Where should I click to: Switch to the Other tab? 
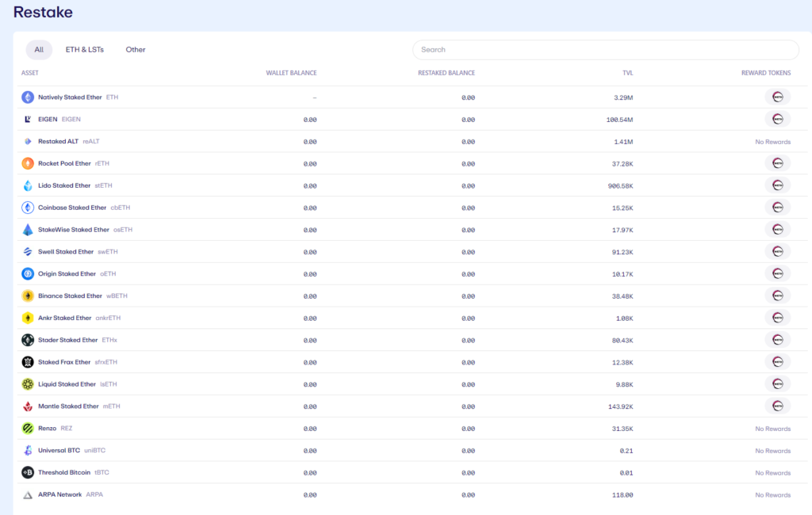[135, 50]
